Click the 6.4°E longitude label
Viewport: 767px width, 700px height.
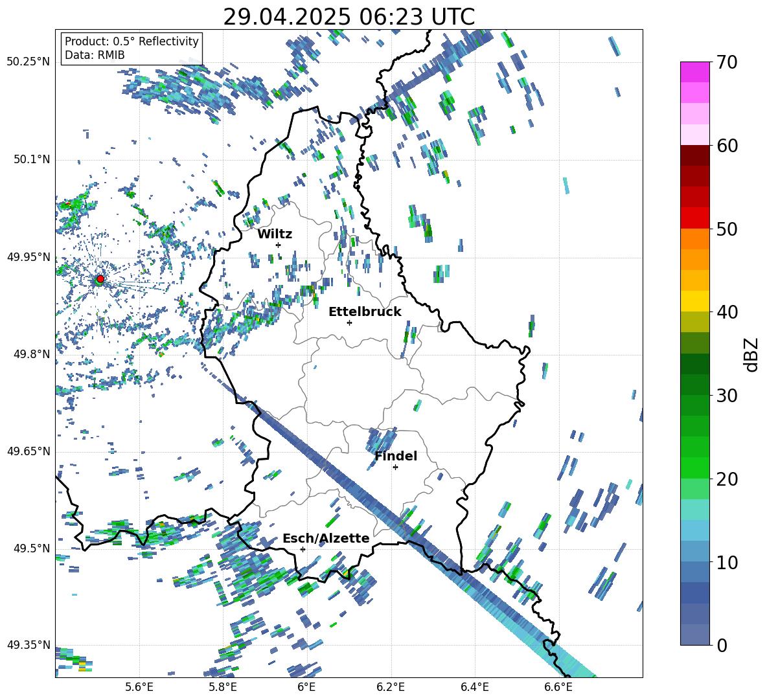[x=474, y=687]
